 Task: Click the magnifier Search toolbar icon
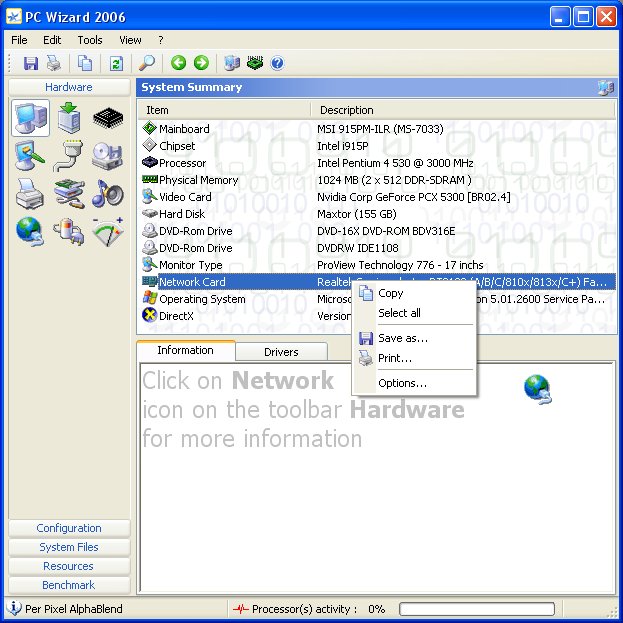point(147,63)
